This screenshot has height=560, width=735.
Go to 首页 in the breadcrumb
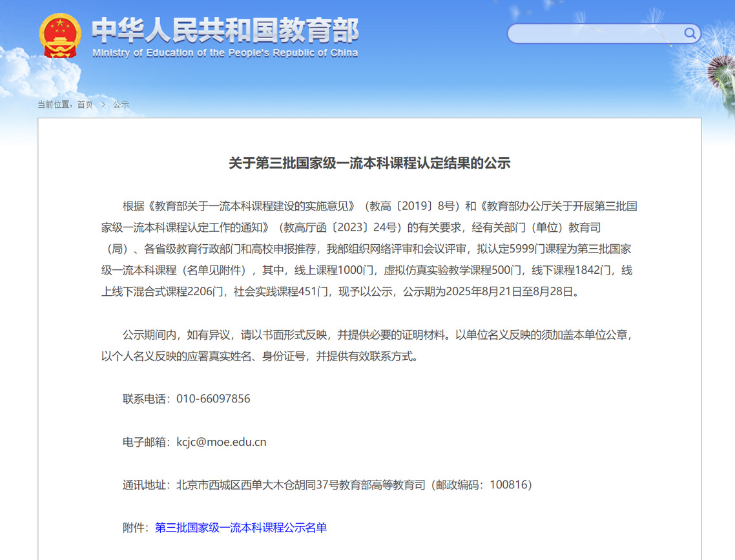pos(85,105)
